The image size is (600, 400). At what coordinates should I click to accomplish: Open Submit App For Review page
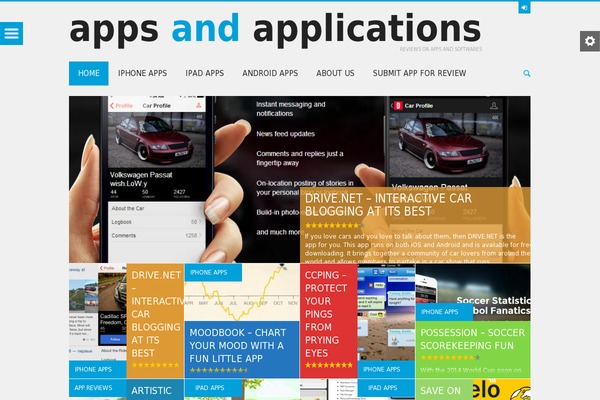click(x=419, y=73)
